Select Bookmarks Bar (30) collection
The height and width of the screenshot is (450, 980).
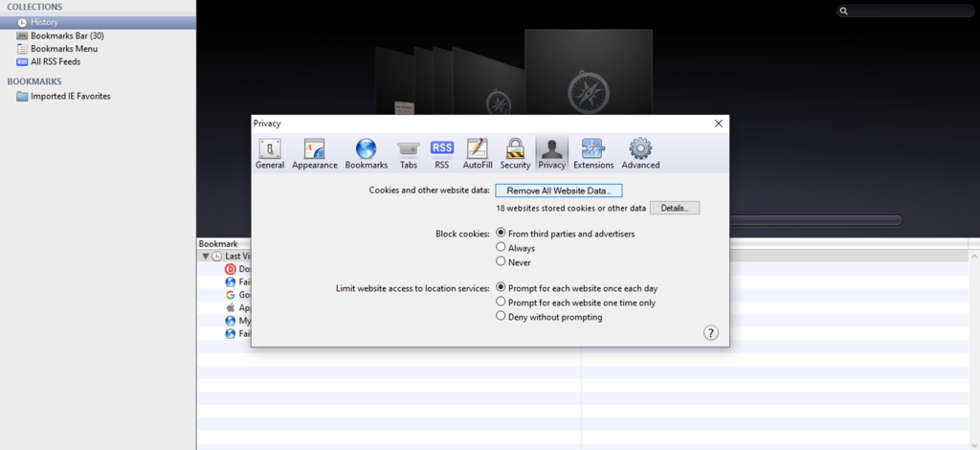(67, 35)
